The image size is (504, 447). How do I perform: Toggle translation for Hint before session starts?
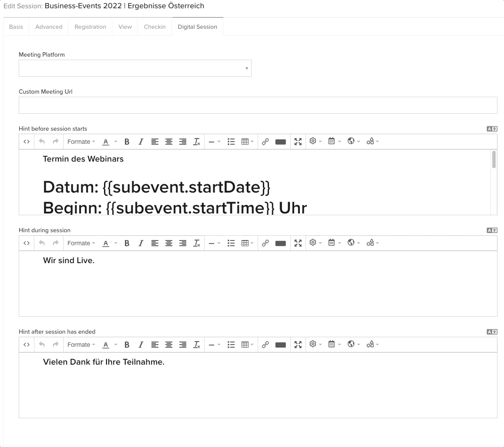tap(492, 129)
